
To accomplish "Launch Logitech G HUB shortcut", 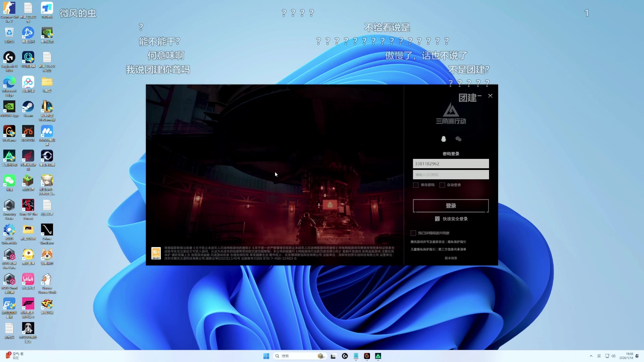I will (9, 58).
